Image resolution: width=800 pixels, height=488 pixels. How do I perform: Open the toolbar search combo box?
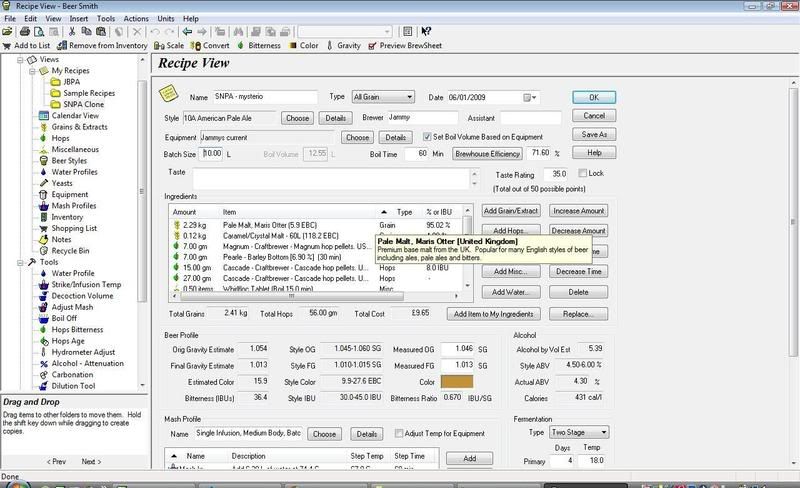(x=345, y=32)
